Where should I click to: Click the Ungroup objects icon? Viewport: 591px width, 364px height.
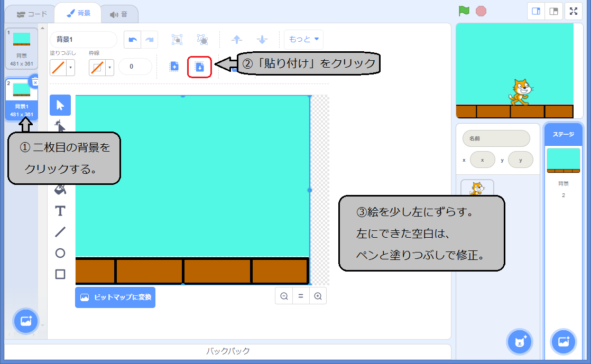(202, 40)
